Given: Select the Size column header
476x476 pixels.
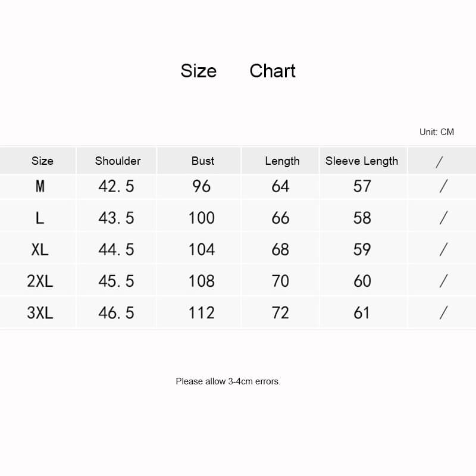Looking at the screenshot, I should coord(42,161).
